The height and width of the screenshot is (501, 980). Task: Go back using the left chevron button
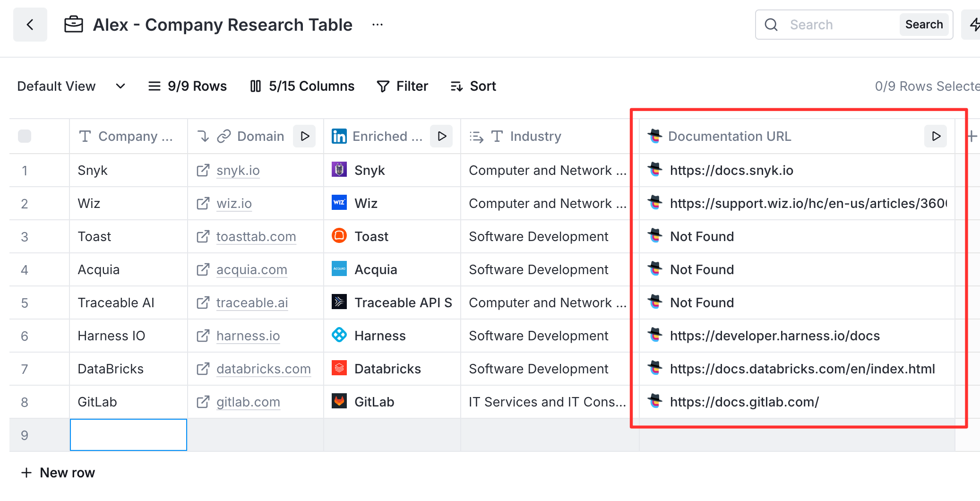[x=30, y=25]
